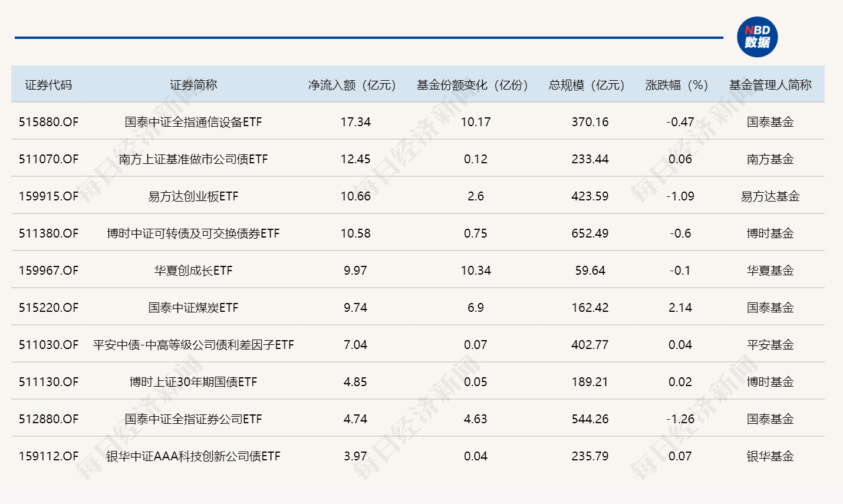This screenshot has height=504, width=843.
Task: Select security code 159915.OF
Action: pos(48,196)
